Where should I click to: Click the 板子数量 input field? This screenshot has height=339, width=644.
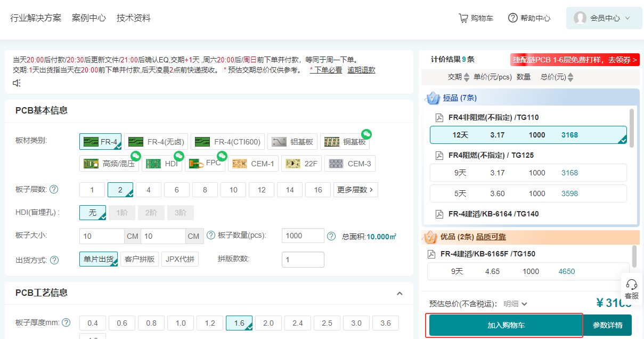point(303,236)
